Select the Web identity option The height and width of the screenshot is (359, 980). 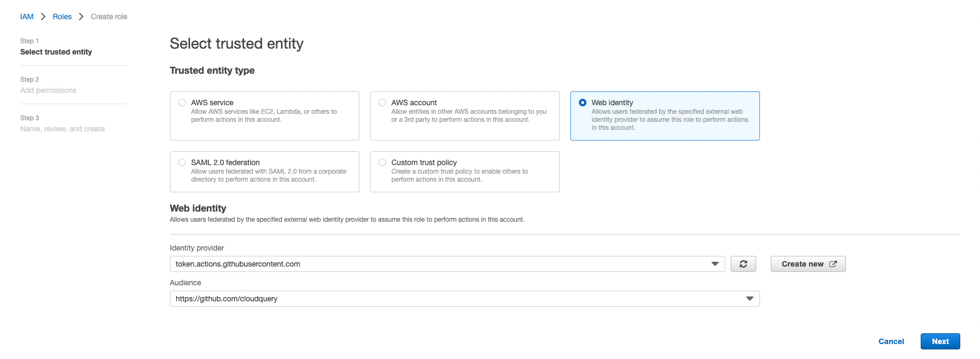coord(582,102)
